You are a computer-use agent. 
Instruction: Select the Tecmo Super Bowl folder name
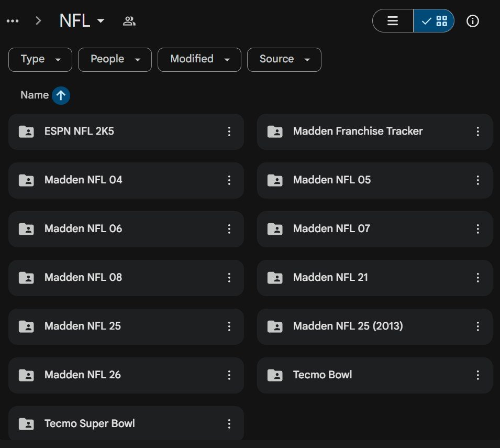click(90, 423)
